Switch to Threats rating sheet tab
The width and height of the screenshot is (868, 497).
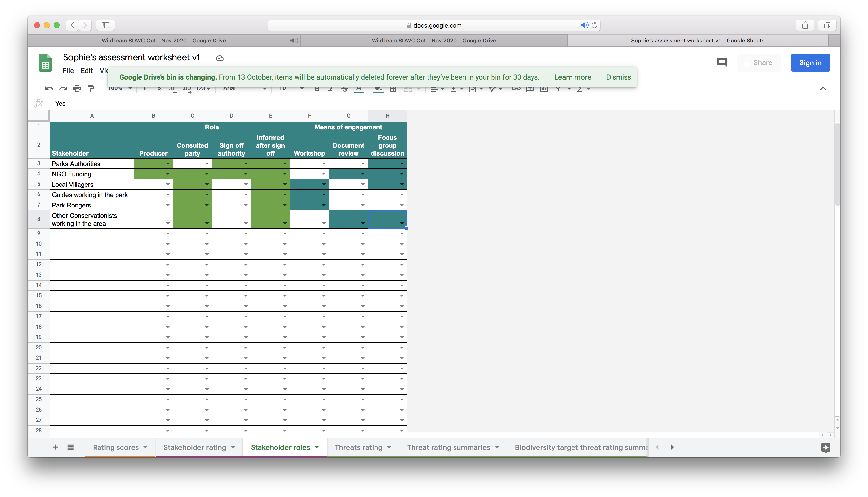point(358,447)
